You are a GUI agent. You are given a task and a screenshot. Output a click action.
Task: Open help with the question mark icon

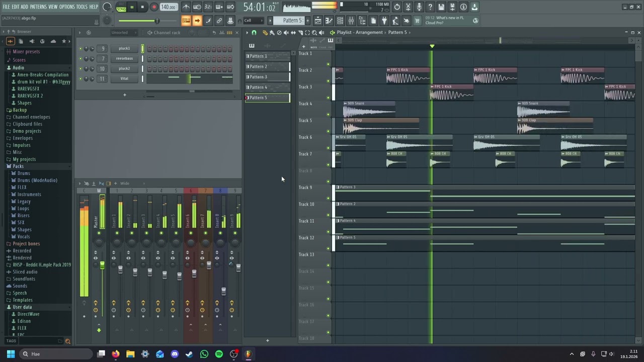tap(430, 7)
